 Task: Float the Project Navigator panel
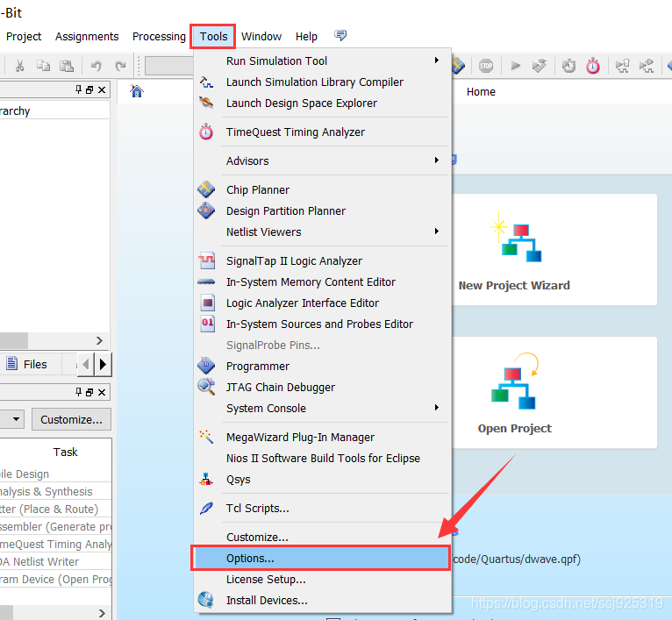[x=89, y=89]
